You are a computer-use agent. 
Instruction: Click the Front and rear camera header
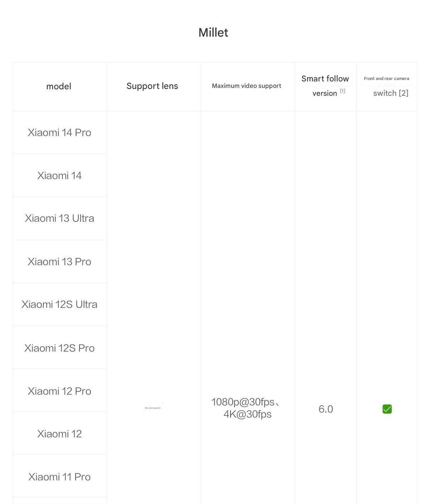387,79
